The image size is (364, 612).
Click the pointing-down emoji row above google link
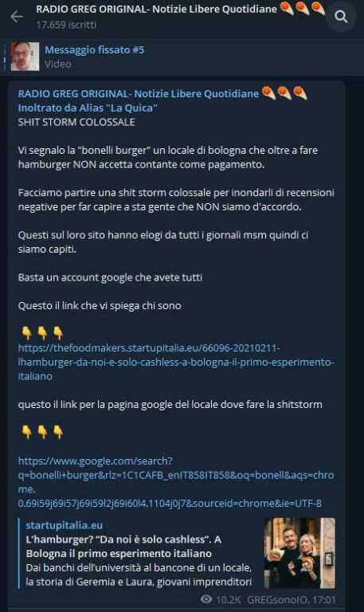tap(42, 432)
